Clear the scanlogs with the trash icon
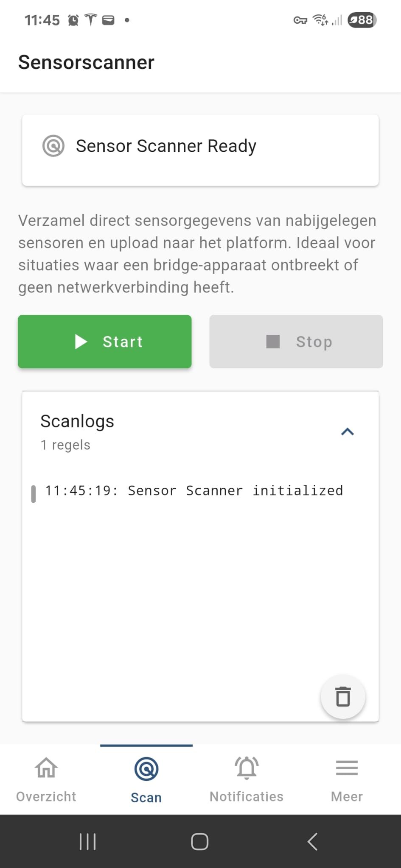This screenshot has width=401, height=868. (343, 696)
